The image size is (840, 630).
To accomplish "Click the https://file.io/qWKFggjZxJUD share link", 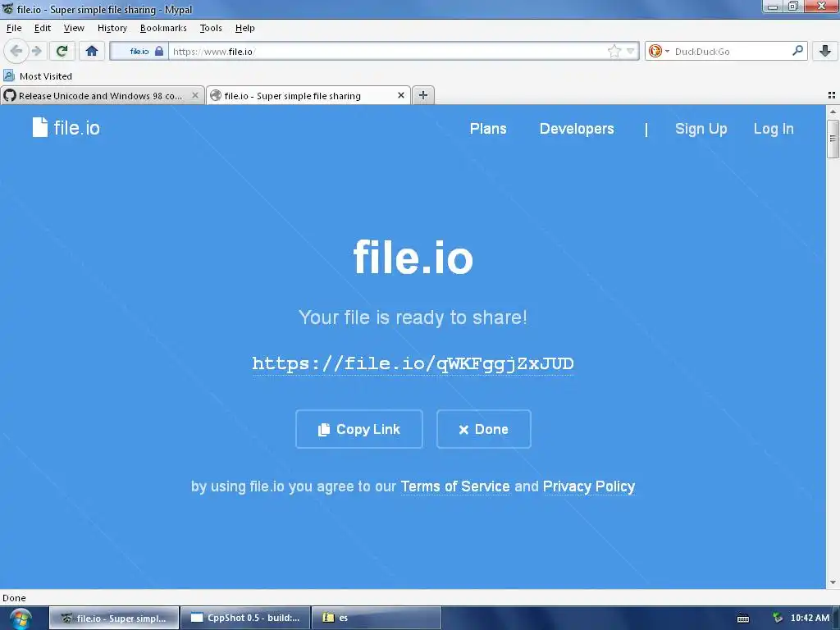I will (x=413, y=363).
